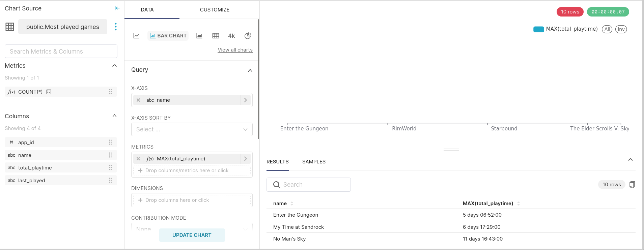Choose the area chart type icon
This screenshot has height=250, width=644.
(x=199, y=36)
